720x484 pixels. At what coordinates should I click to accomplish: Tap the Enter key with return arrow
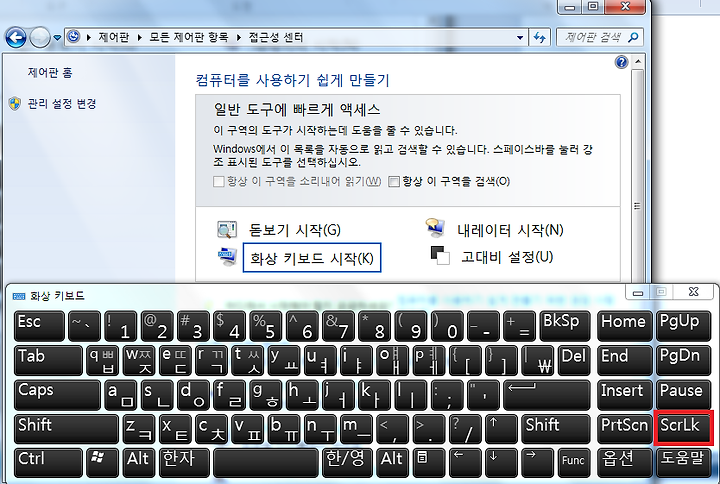547,395
